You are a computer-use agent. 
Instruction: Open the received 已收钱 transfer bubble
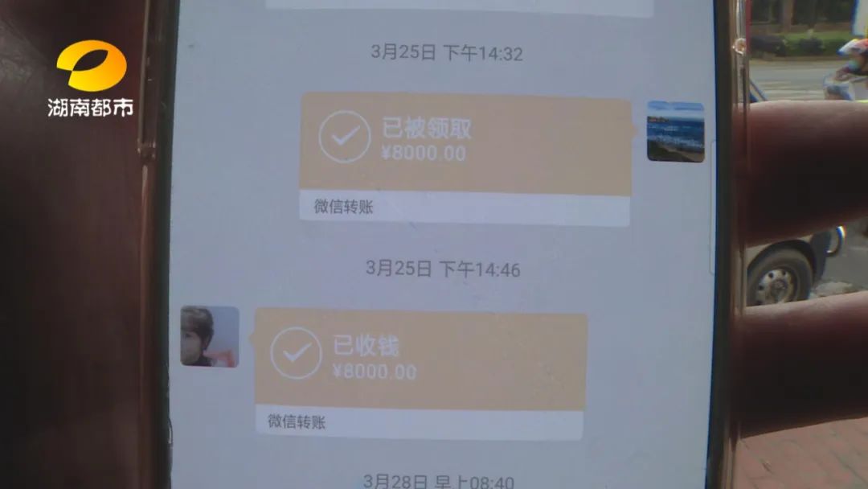[x=420, y=374]
